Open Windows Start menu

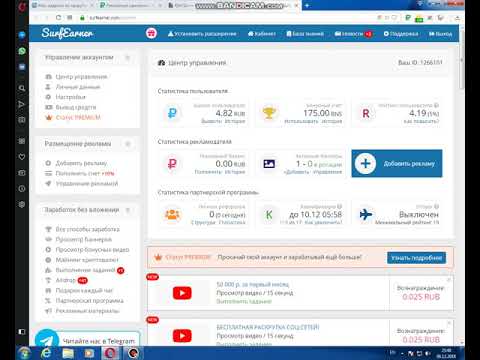pos(24,353)
